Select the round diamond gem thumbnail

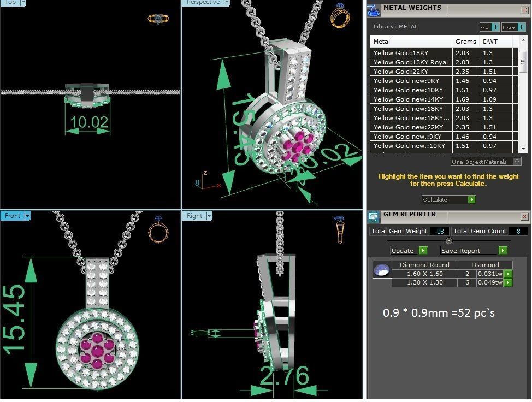tap(382, 270)
